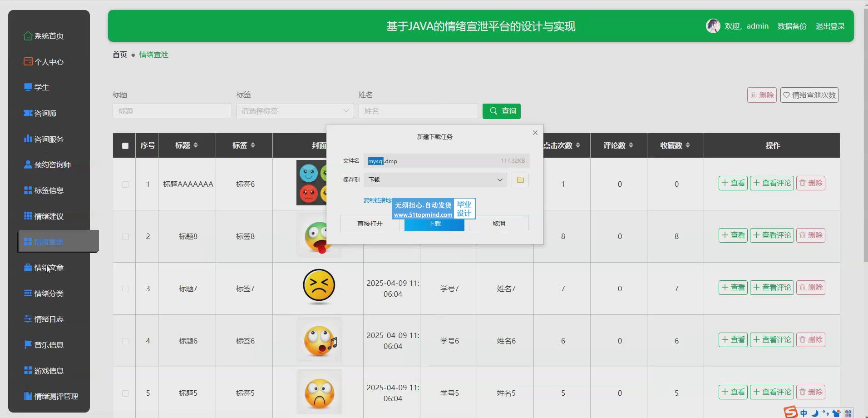
Task: Open 咨询服务 sidebar menu item
Action: point(49,139)
